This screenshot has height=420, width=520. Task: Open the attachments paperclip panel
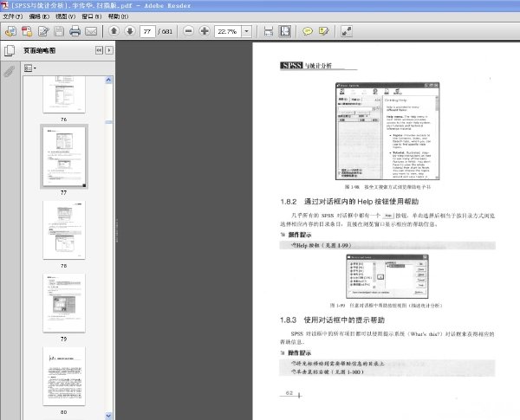click(10, 71)
